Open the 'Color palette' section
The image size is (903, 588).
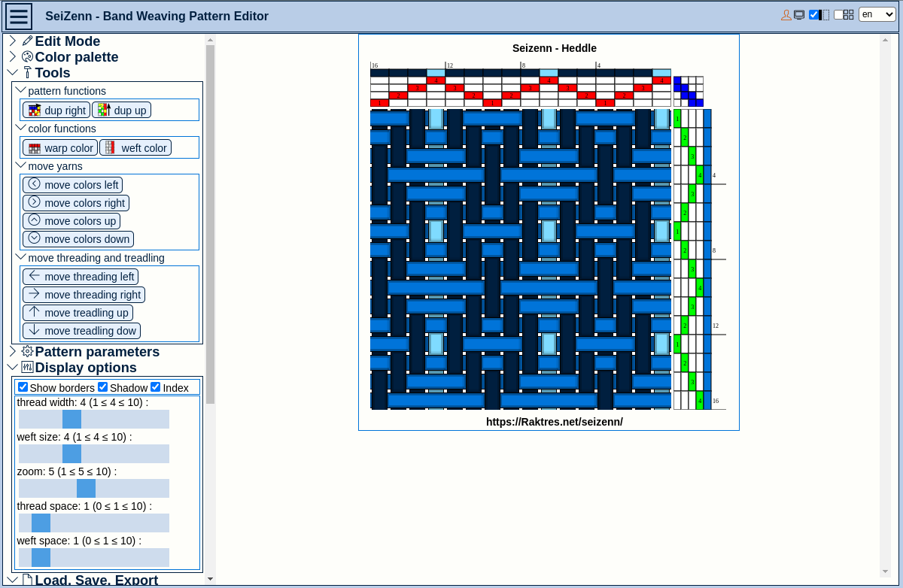click(x=12, y=56)
